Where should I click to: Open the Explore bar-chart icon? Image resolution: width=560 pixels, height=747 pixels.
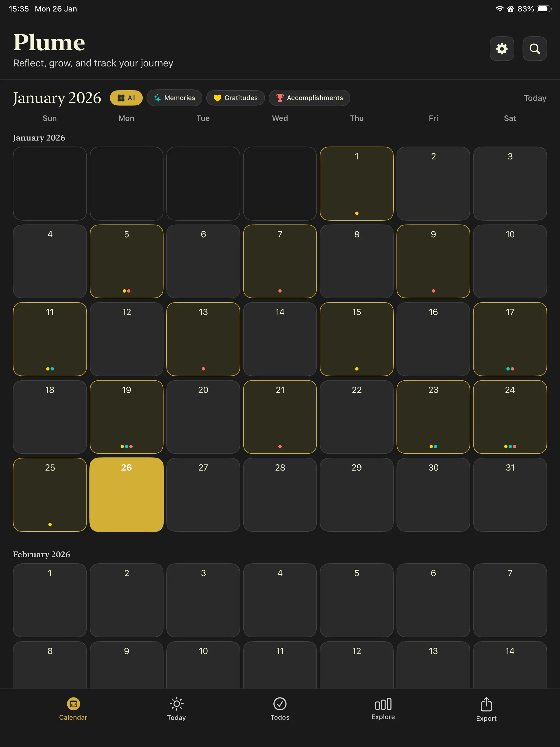(x=383, y=704)
